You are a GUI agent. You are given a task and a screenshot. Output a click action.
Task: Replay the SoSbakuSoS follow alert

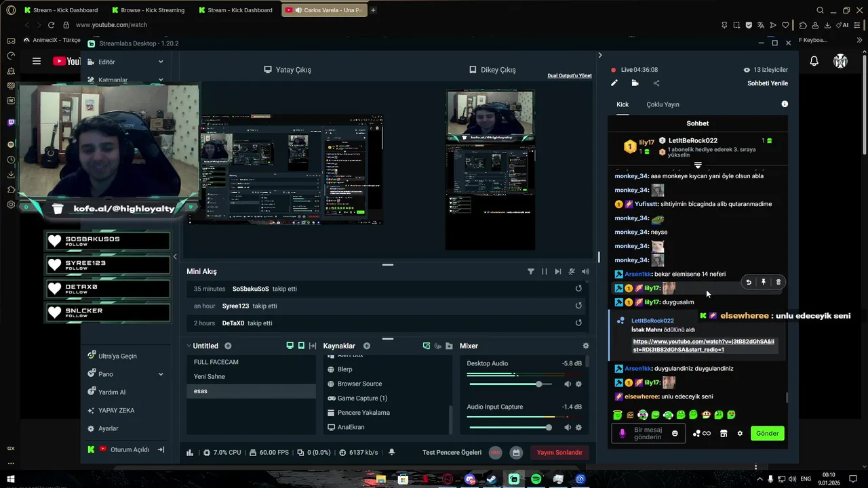[578, 289]
